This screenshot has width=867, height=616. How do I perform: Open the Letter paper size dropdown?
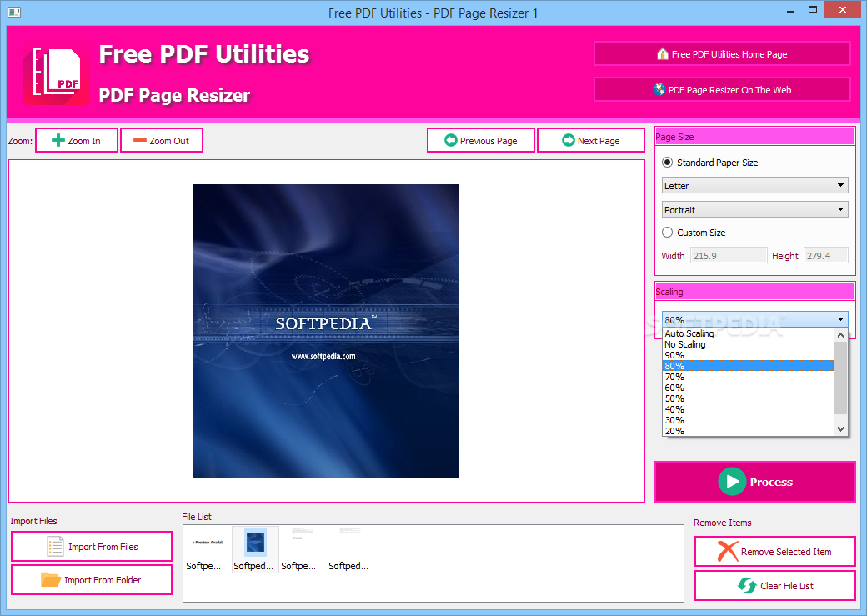754,185
